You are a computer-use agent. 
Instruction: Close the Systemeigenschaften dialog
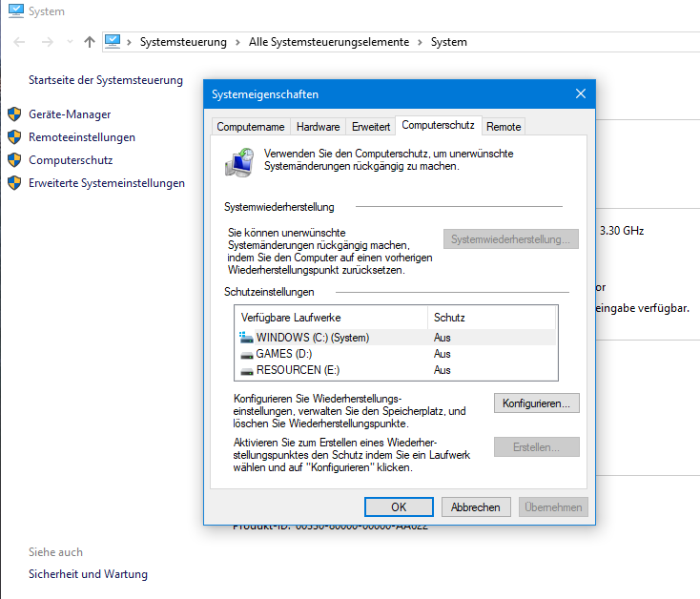coord(581,93)
